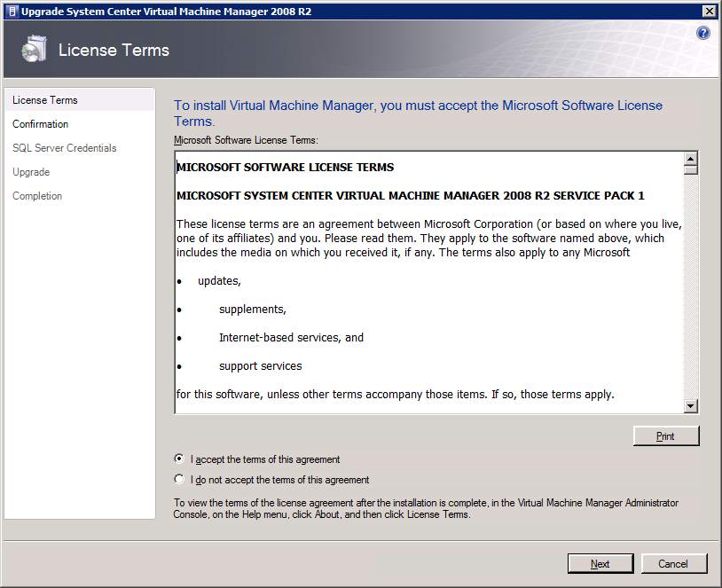Click the large License Terms header title

(x=114, y=50)
